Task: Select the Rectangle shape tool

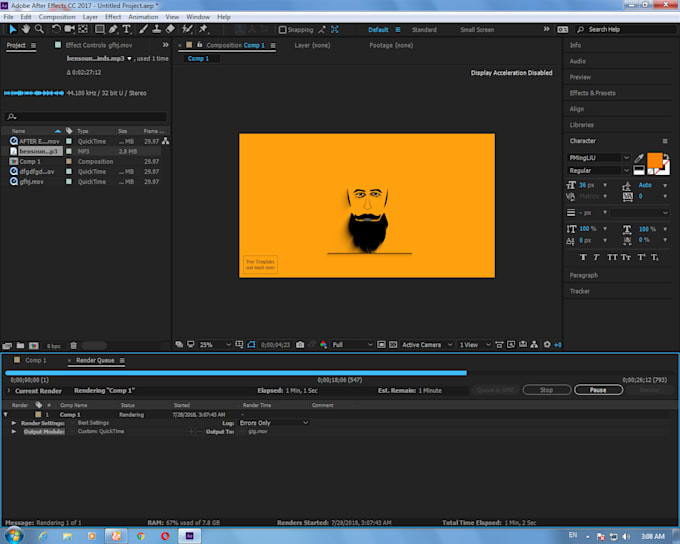Action: (x=99, y=29)
